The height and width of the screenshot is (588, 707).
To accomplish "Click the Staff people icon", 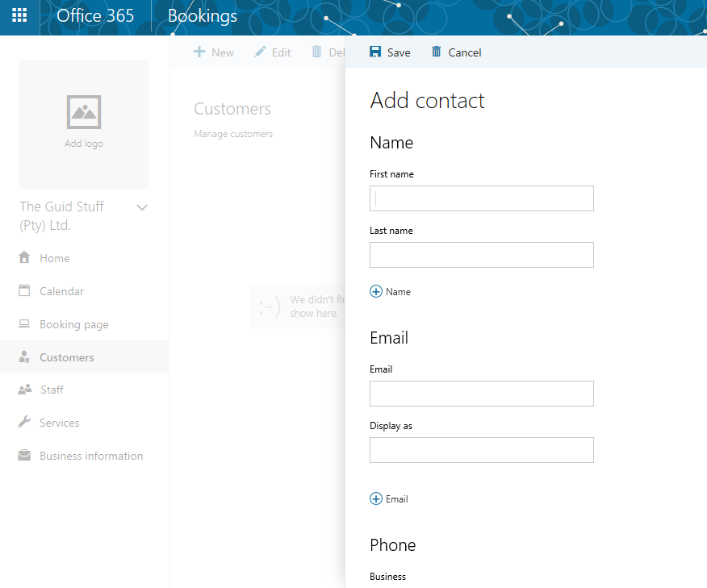I will (x=25, y=390).
